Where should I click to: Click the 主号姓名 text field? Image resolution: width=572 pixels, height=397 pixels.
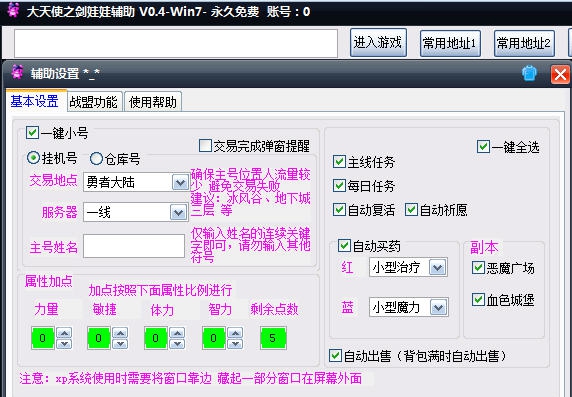coord(134,246)
